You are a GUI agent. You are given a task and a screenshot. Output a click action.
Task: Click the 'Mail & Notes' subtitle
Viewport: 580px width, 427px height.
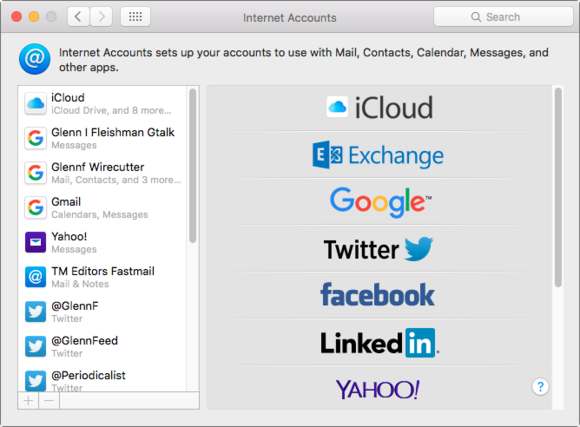coord(80,284)
